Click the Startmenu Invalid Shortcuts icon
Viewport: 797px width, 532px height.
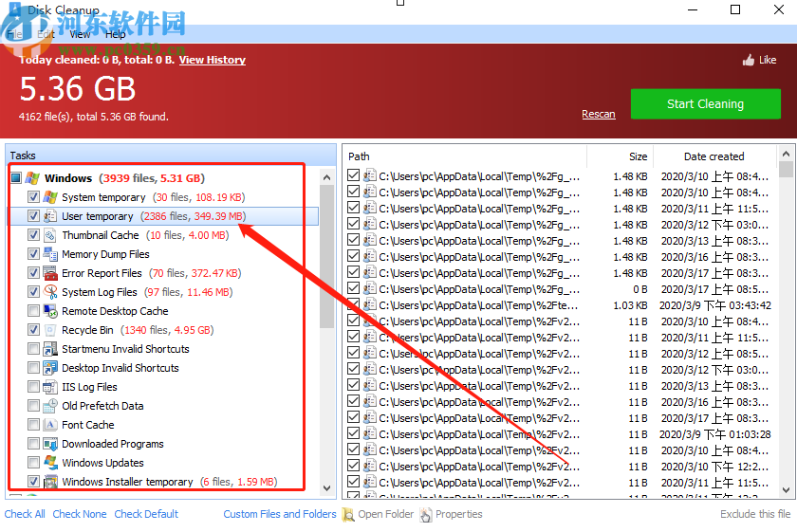(x=50, y=349)
